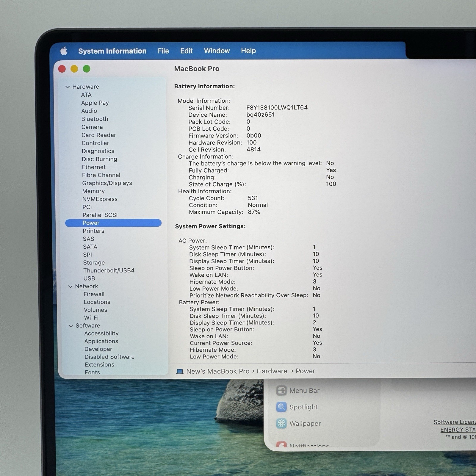
Task: Open the System Information menu
Action: click(112, 51)
